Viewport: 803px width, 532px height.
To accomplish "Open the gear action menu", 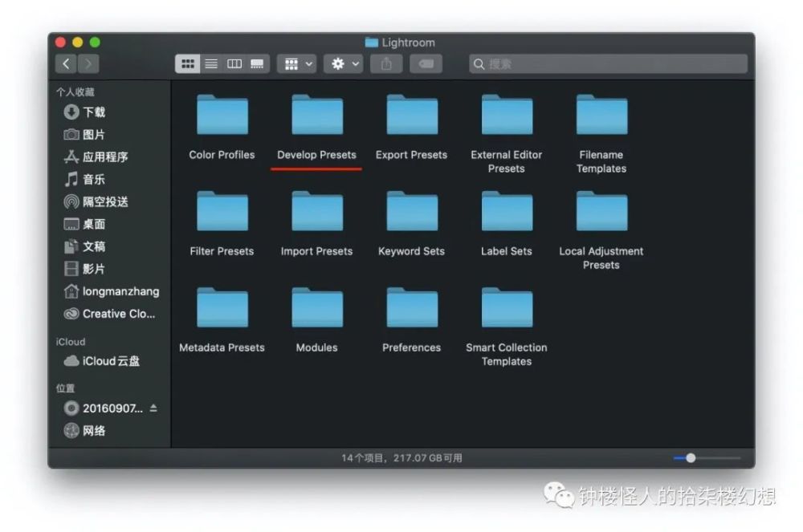I will [344, 64].
